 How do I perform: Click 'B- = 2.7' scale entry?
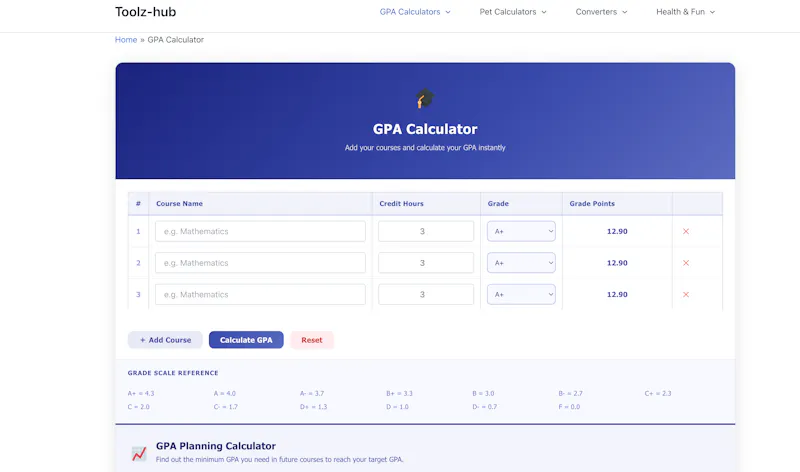570,393
